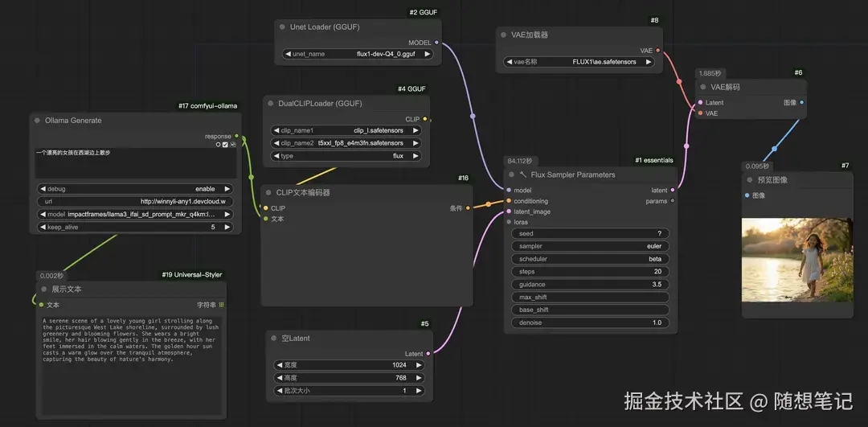The height and width of the screenshot is (427, 868).
Task: Click the Chinese prompt text area in Ollama Generate
Action: (x=135, y=163)
